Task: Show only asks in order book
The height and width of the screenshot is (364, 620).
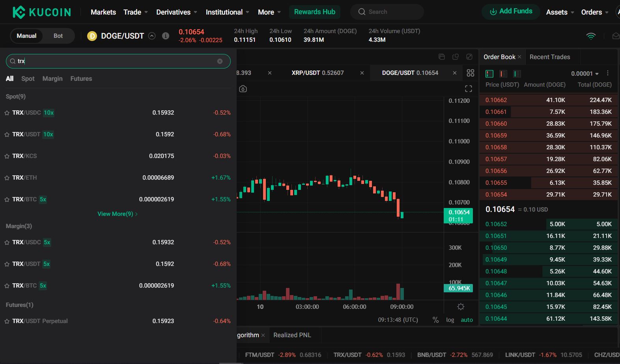Action: [503, 74]
